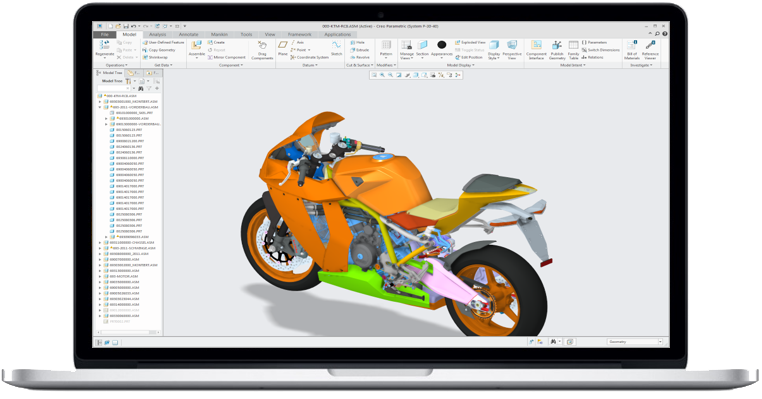
Task: Expand the Operations group dropdown
Action: (117, 65)
